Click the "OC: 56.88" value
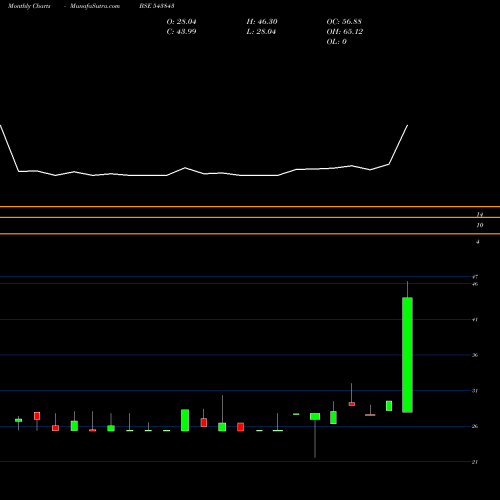Screen dimensions: 500x500 tap(344, 22)
